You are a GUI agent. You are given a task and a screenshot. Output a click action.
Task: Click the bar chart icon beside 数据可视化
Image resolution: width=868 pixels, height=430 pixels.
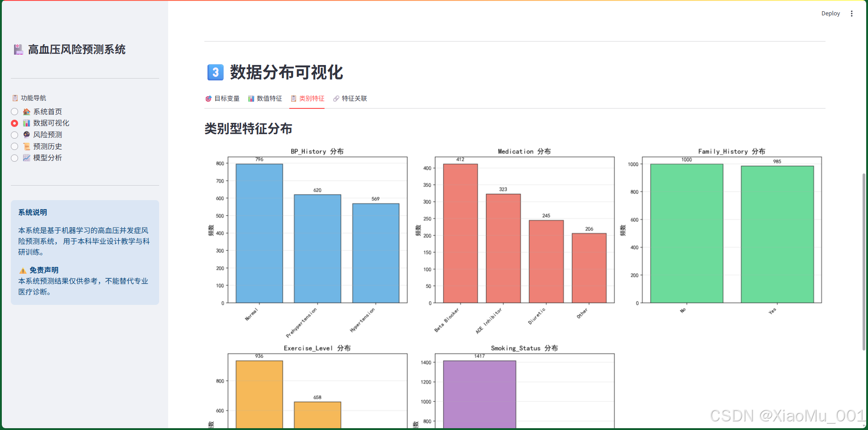(27, 123)
